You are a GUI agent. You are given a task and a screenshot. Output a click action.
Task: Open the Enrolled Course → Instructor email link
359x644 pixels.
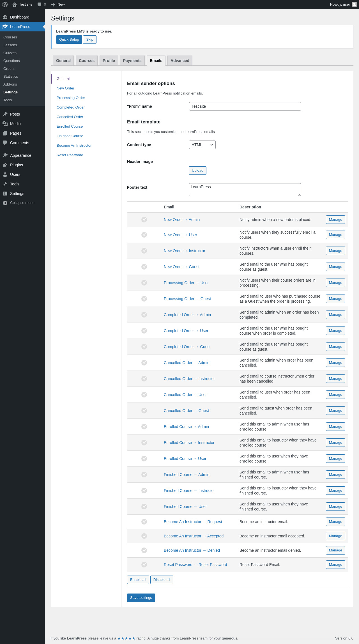click(189, 443)
